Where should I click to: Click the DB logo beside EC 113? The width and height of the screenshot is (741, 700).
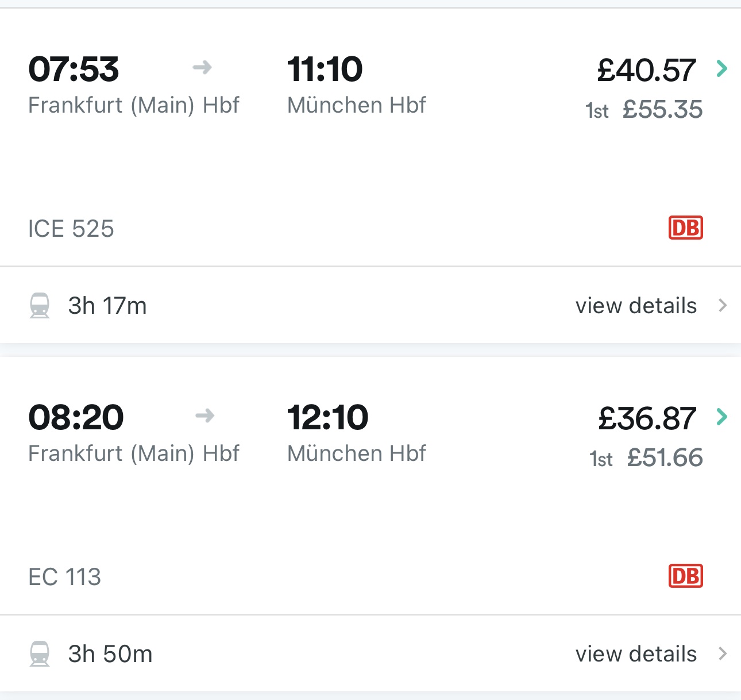686,576
